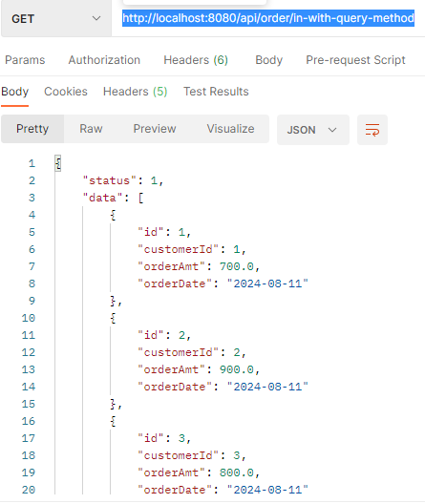Click the "data" key on line 3

click(x=102, y=198)
